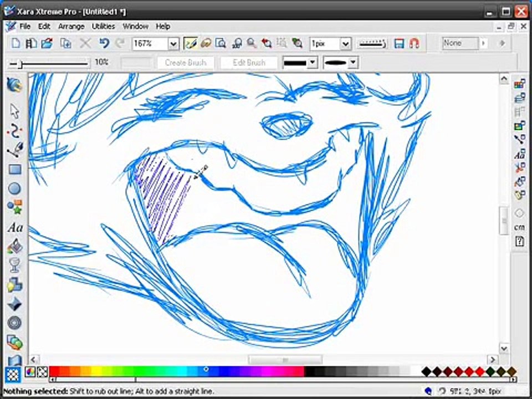Image resolution: width=532 pixels, height=399 pixels.
Task: Open the Window menu
Action: [x=135, y=26]
